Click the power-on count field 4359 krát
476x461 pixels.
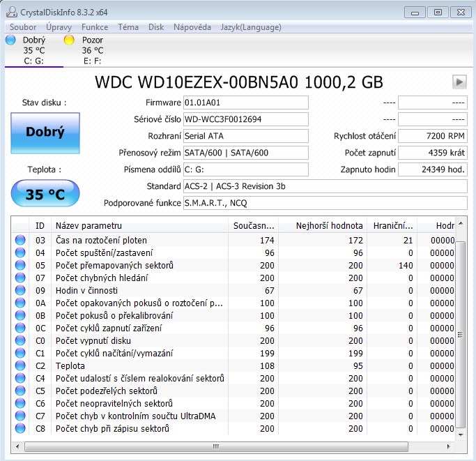(x=433, y=153)
